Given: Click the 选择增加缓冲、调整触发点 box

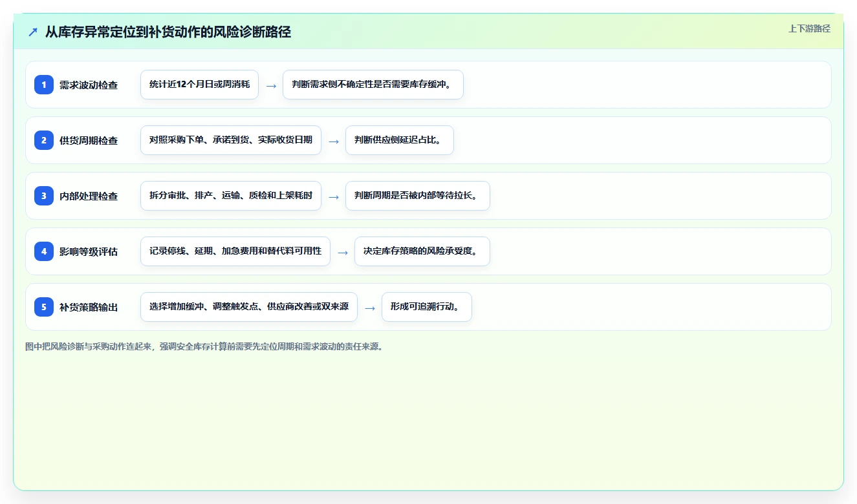Looking at the screenshot, I should pyautogui.click(x=249, y=307).
